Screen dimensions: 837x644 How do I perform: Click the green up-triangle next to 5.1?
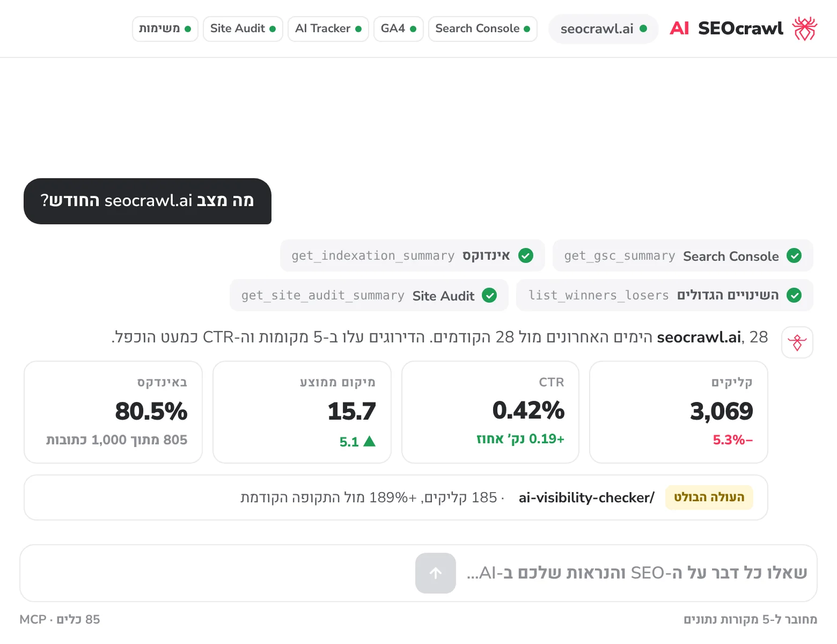click(369, 441)
